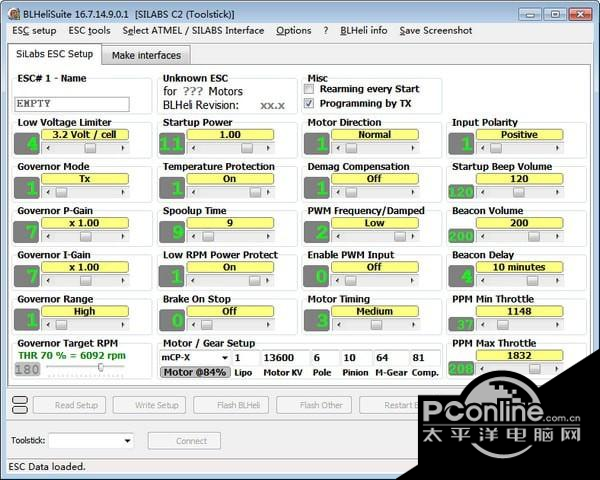The height and width of the screenshot is (480, 600).
Task: Open Select ATMEL / SILABS Interface menu
Action: (193, 31)
